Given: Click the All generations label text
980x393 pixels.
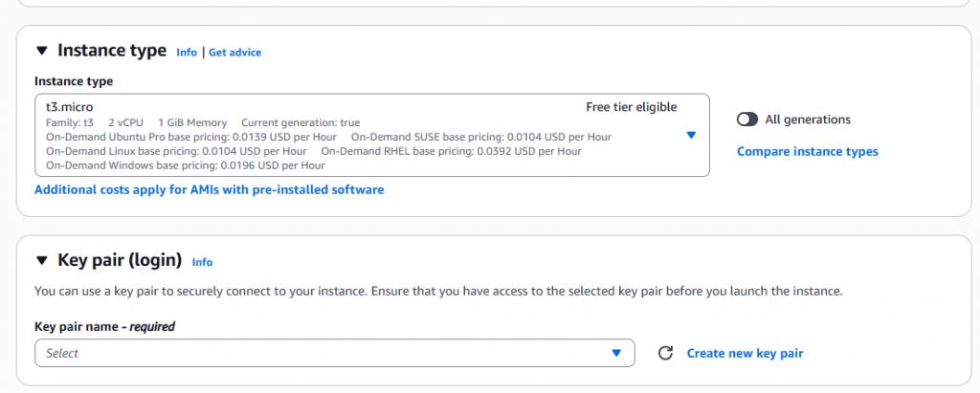Looking at the screenshot, I should (808, 120).
